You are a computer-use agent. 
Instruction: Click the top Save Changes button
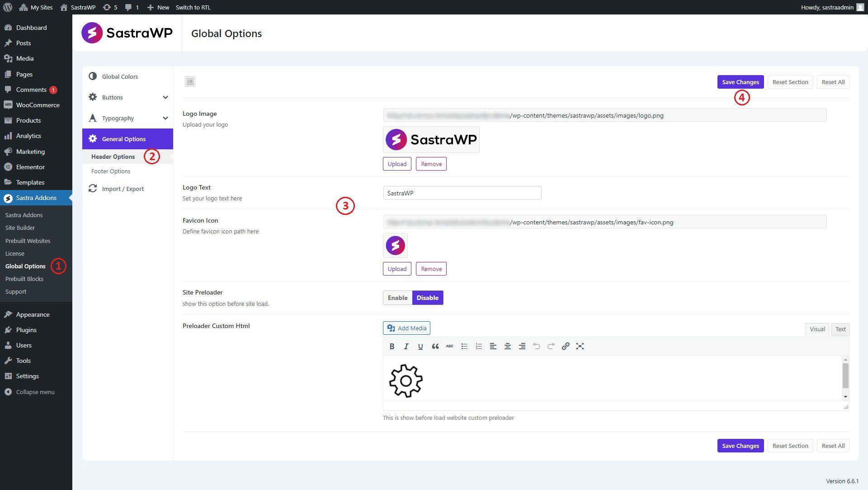(x=741, y=82)
